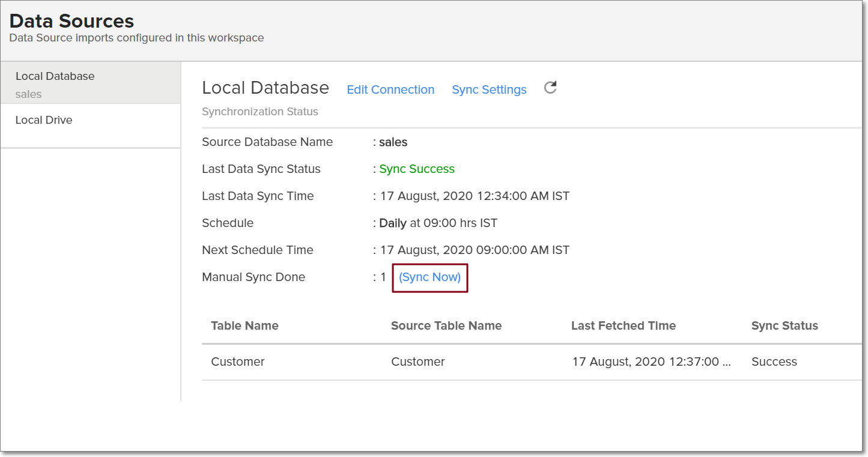Viewport: 868px width, 457px height.
Task: Select Local Drive in the sidebar
Action: (x=44, y=120)
